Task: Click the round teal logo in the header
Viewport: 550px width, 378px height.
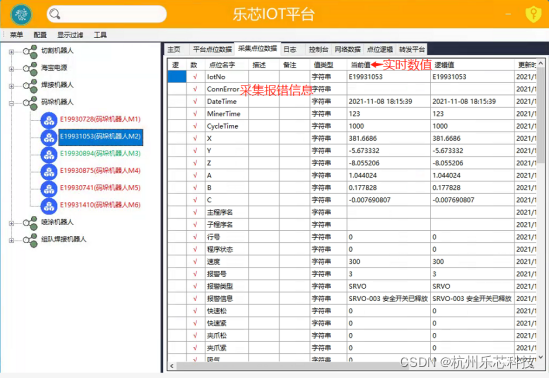Action: (x=21, y=14)
